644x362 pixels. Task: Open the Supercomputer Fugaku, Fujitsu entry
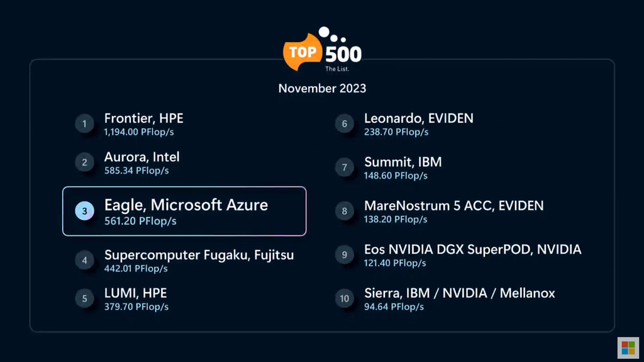pos(199,255)
